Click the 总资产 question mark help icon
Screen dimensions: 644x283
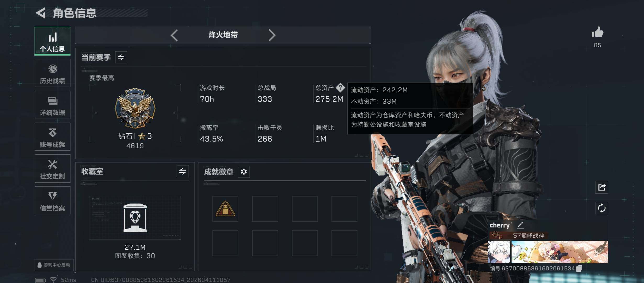(x=340, y=88)
